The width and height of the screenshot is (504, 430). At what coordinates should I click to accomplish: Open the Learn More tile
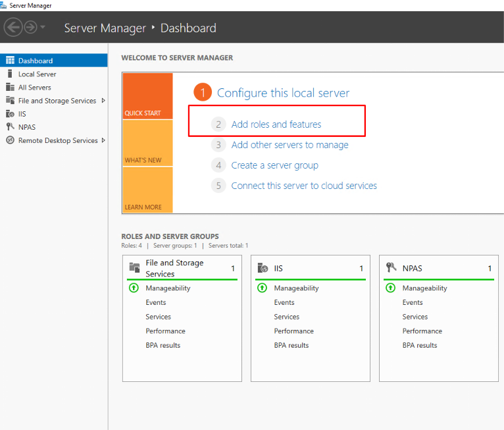[148, 190]
